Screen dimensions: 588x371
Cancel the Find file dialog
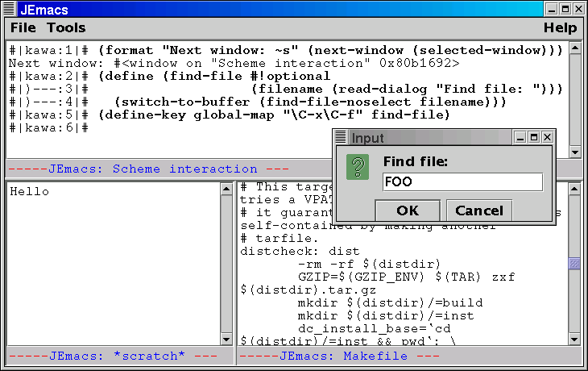479,211
